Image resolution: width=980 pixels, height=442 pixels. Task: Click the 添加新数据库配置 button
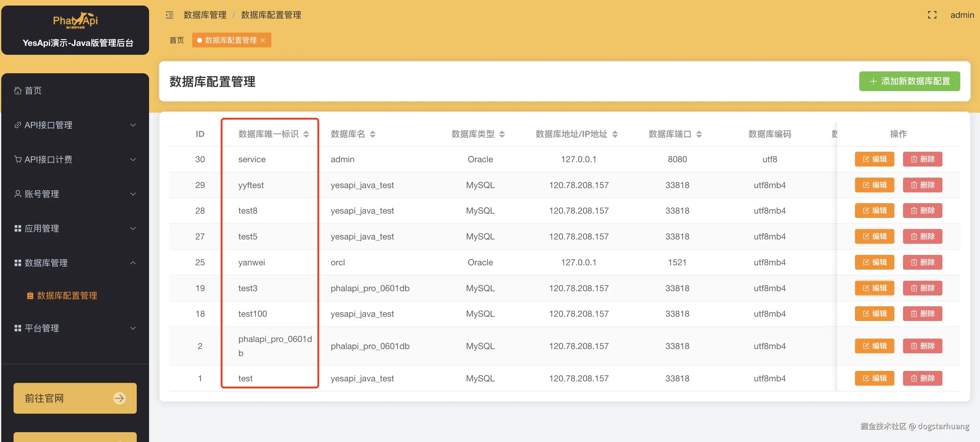909,81
